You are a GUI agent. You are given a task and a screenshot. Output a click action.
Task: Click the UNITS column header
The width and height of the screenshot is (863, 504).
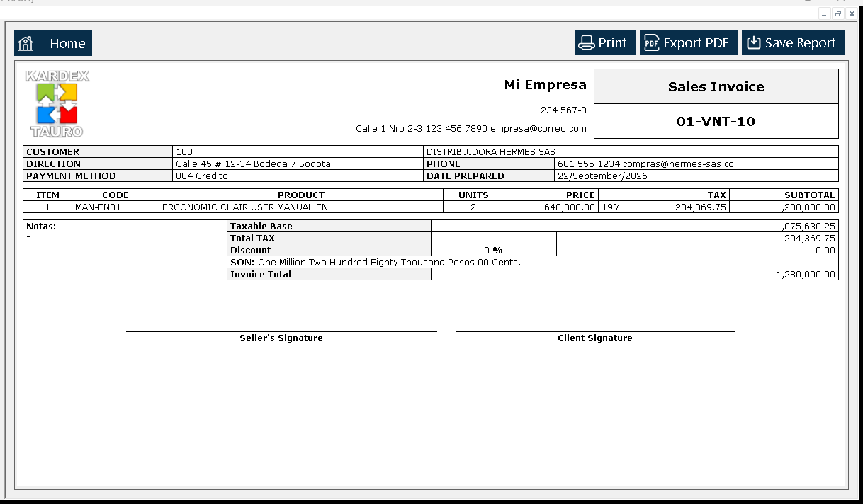pyautogui.click(x=473, y=195)
